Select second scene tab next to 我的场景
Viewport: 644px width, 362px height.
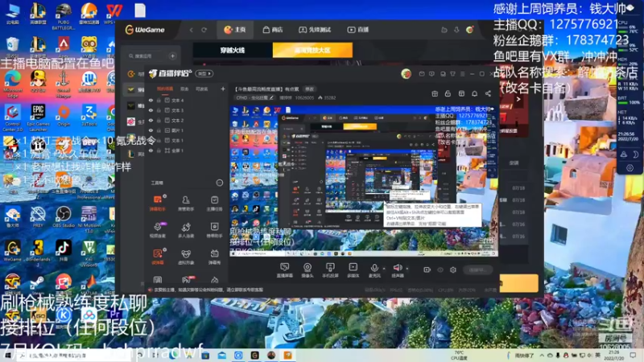[184, 89]
